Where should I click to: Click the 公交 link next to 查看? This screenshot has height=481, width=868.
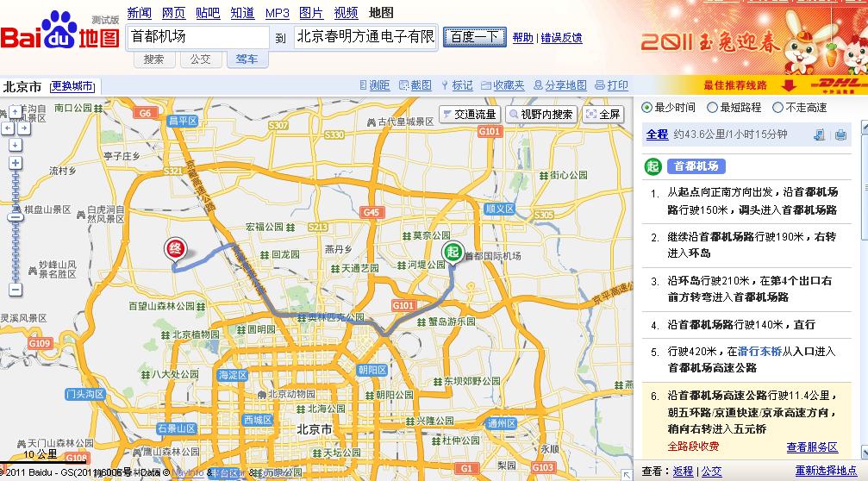pos(711,471)
